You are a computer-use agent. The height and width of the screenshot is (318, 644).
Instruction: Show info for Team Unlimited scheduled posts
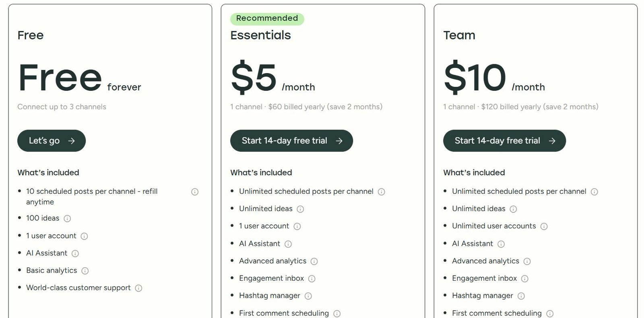coord(594,192)
